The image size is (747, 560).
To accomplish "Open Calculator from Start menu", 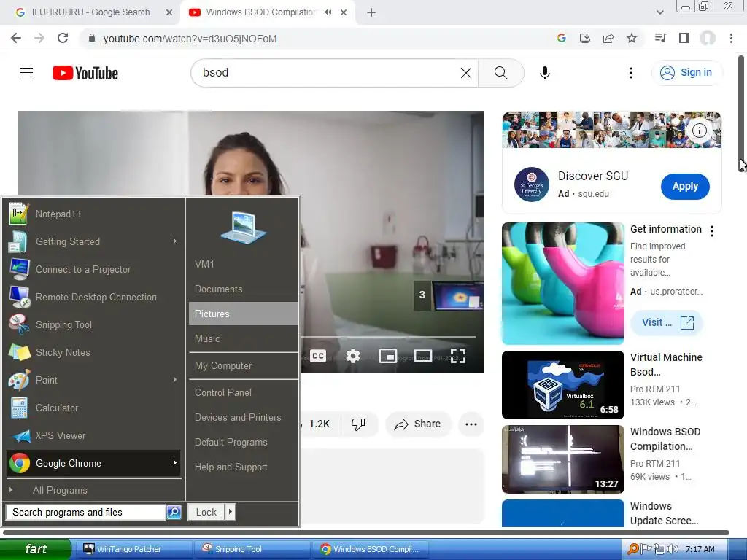I will pyautogui.click(x=93, y=408).
